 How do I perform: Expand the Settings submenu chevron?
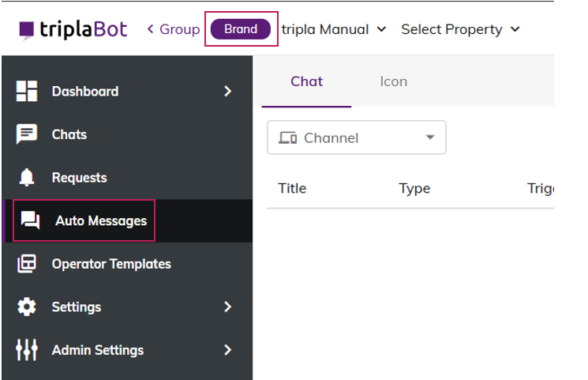(x=227, y=307)
